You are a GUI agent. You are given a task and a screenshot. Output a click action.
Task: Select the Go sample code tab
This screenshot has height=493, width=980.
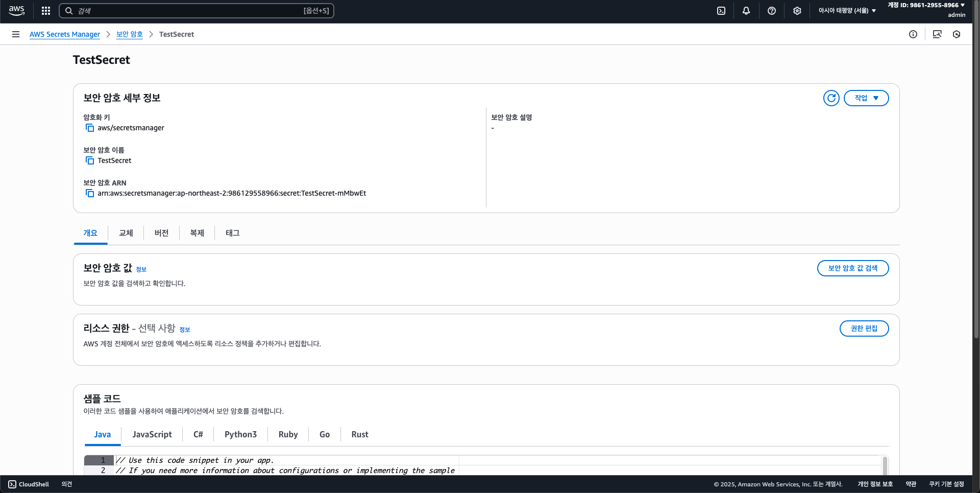[x=325, y=434]
